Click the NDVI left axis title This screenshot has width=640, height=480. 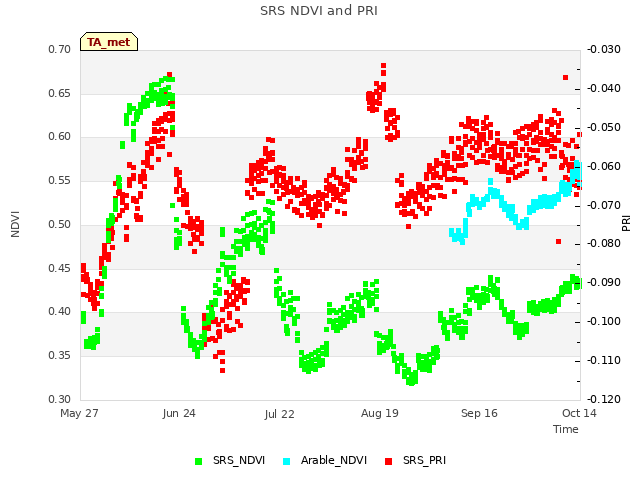15,224
